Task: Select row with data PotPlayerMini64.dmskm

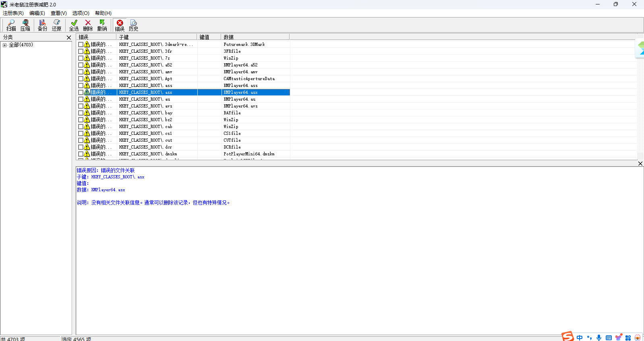Action: [x=249, y=154]
